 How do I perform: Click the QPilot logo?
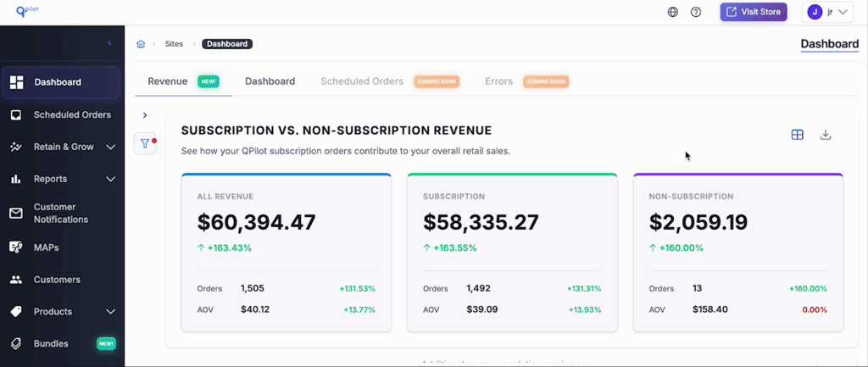tap(27, 11)
